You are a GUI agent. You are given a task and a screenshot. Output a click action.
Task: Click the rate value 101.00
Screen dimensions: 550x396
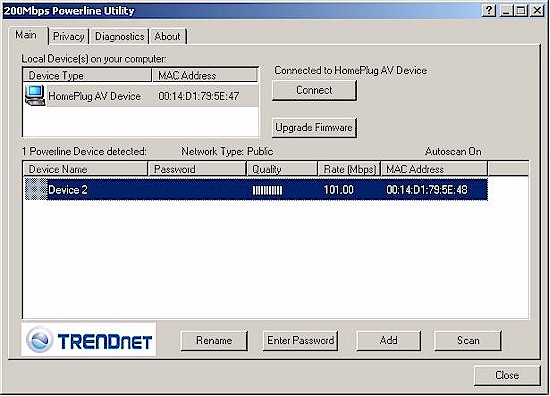[338, 190]
